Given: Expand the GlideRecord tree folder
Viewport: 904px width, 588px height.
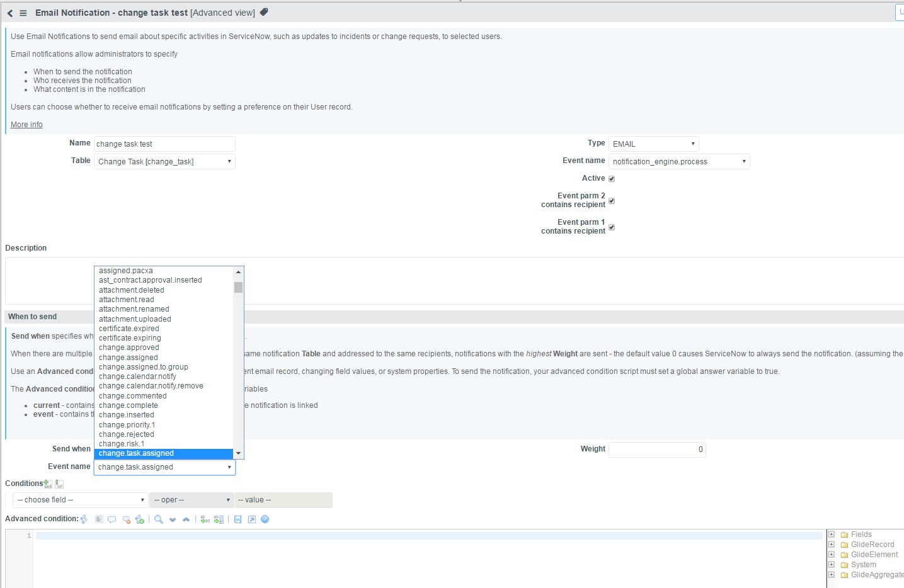Looking at the screenshot, I should tap(832, 545).
